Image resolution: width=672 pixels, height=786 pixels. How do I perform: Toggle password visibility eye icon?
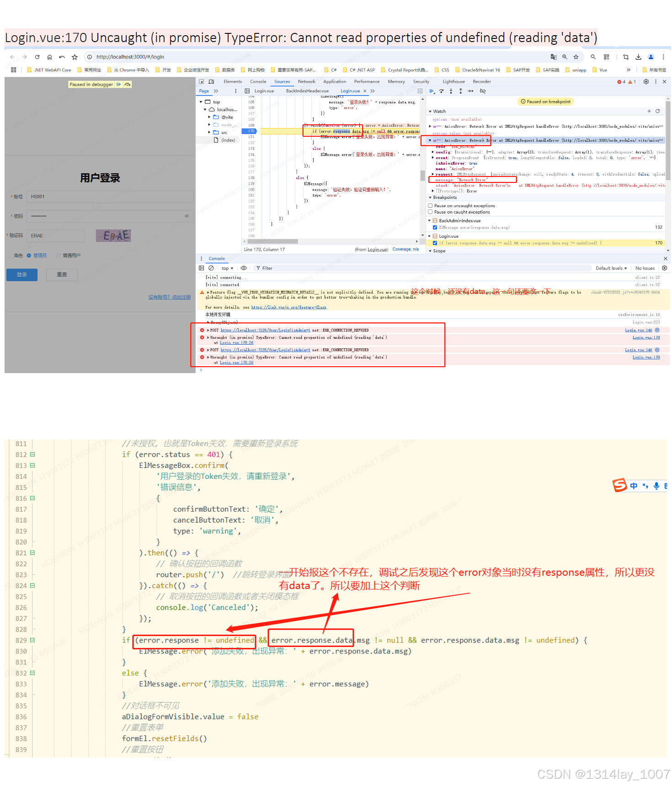187,216
